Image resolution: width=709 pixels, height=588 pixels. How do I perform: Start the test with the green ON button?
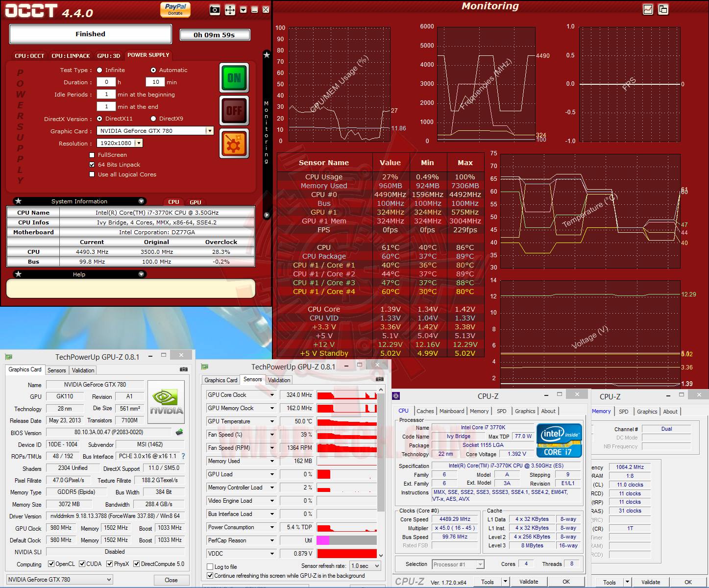(234, 77)
